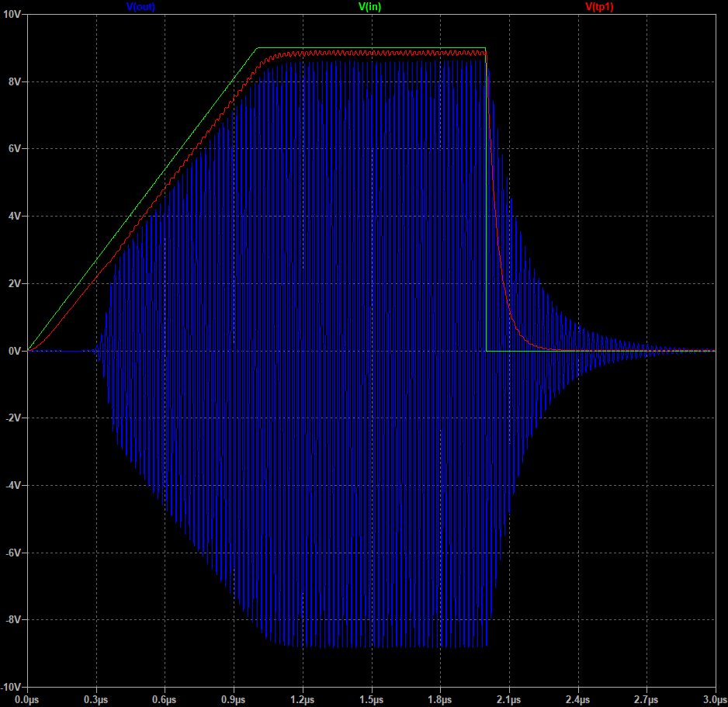Click the 8V vertical axis tick label
728x707 pixels.
(x=15, y=81)
